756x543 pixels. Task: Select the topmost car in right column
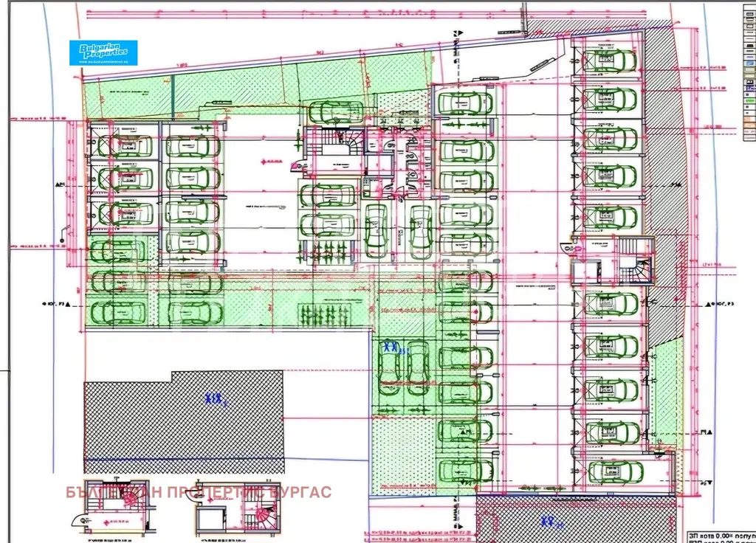point(611,60)
